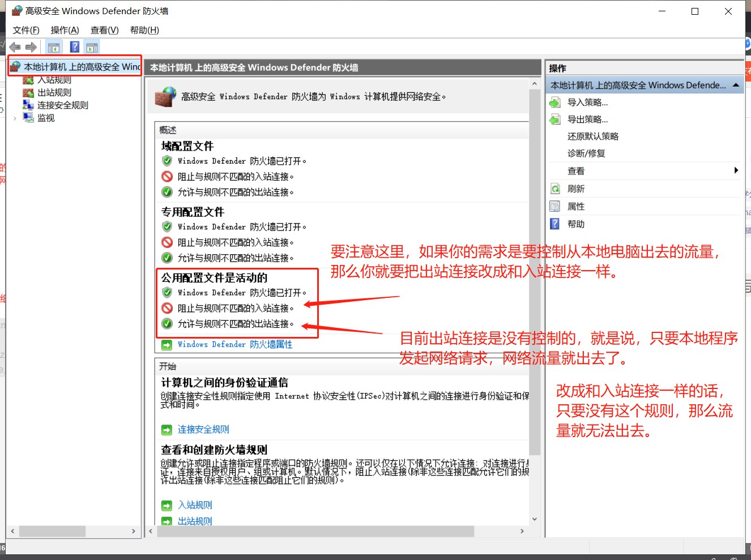
Task: Click the 公用配置文件是活动的 heading
Action: click(214, 277)
